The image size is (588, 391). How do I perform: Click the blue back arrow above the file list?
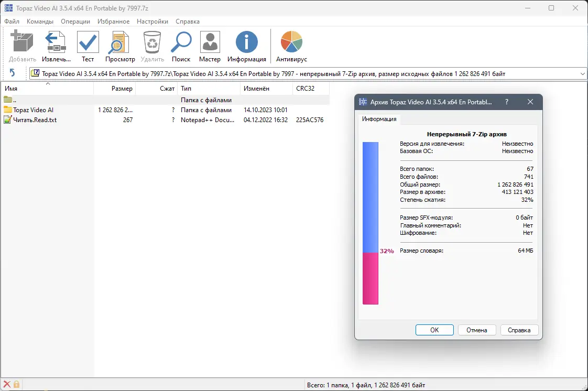point(13,73)
